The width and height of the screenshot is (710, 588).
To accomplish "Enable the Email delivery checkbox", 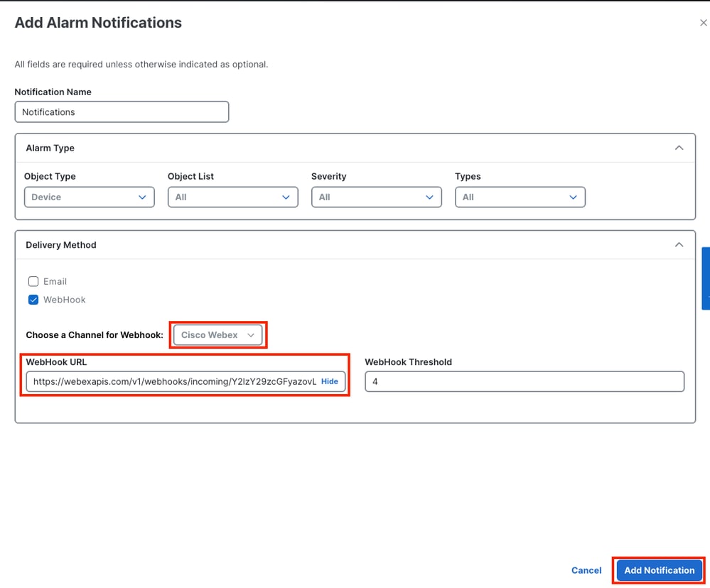I will [33, 281].
